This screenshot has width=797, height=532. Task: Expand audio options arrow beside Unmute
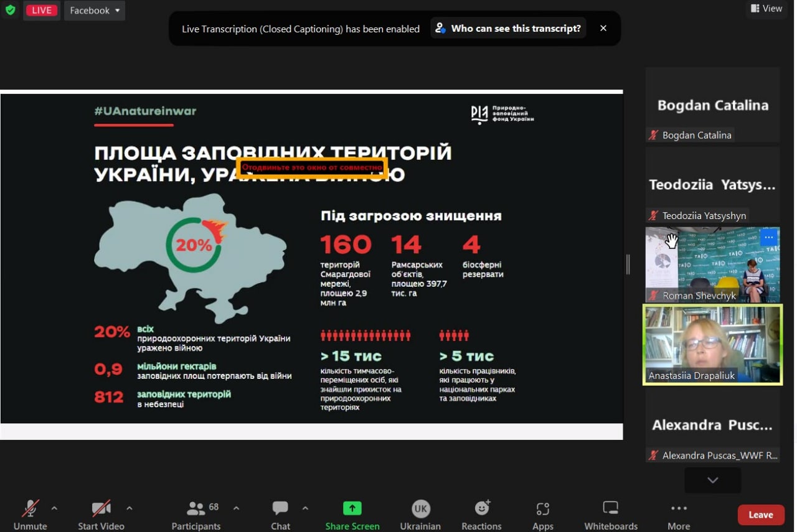pos(54,508)
